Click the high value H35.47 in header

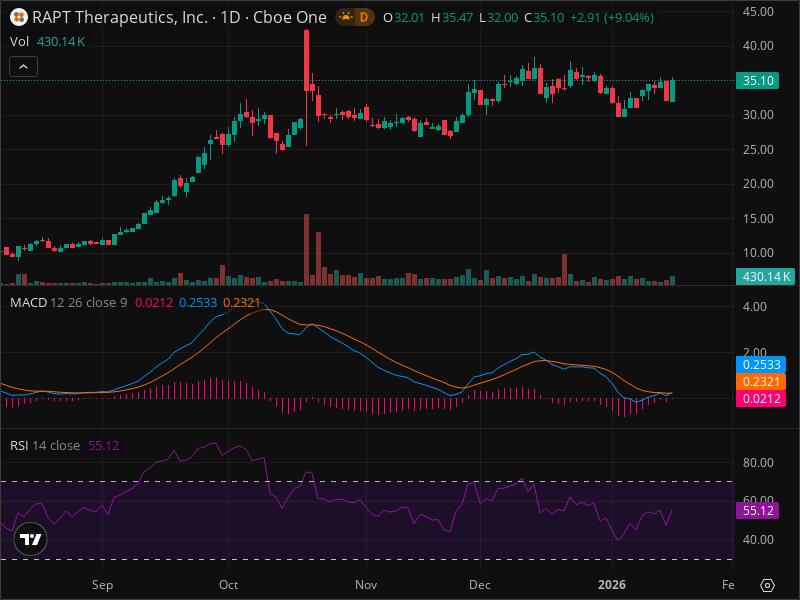pos(452,18)
